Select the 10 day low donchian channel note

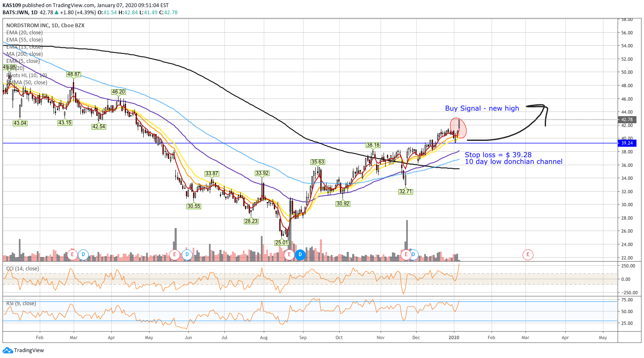tap(514, 162)
